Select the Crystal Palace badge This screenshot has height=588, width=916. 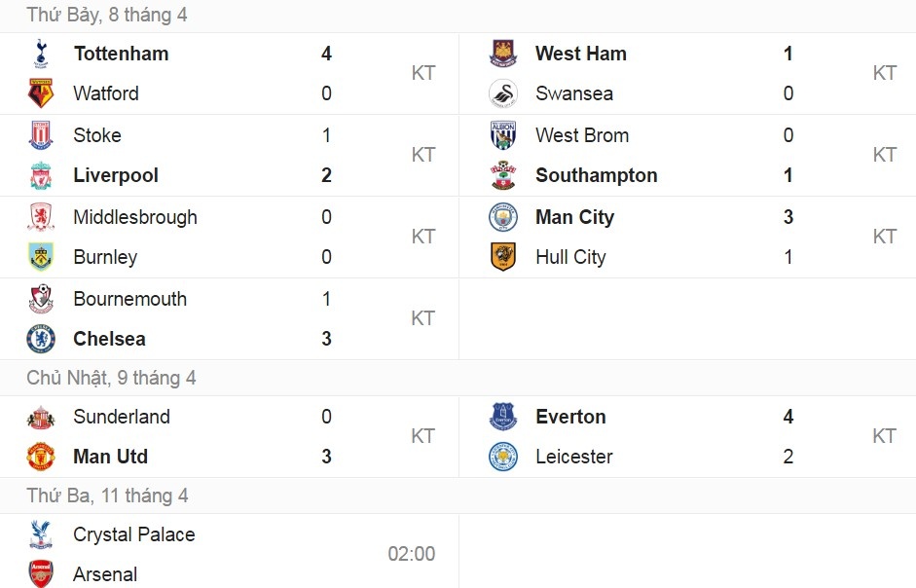[40, 534]
